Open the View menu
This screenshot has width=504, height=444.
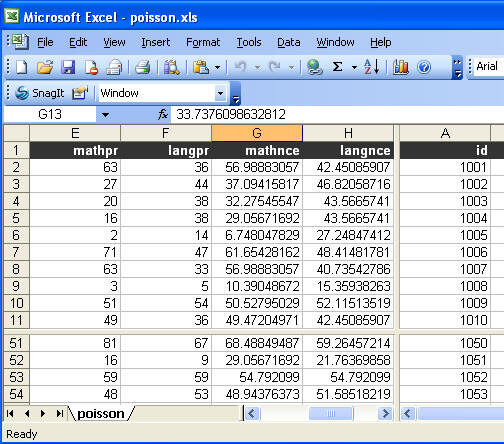coord(114,42)
